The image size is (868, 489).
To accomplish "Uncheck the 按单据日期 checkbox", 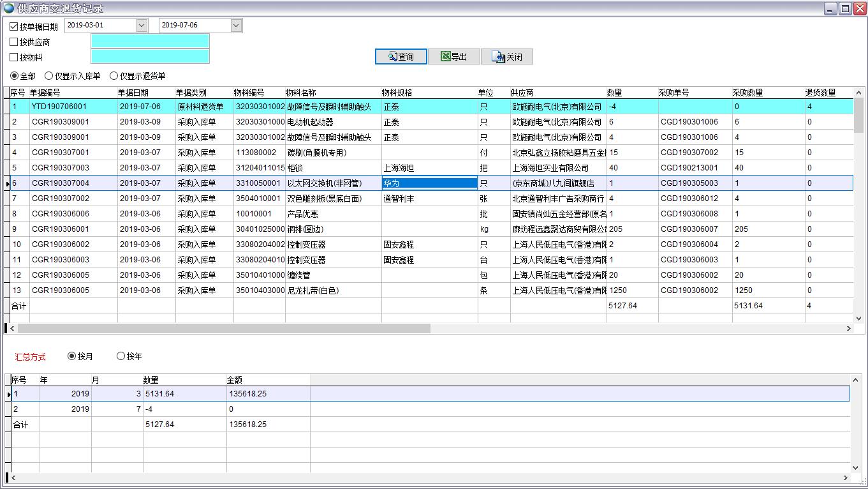I will click(x=13, y=26).
